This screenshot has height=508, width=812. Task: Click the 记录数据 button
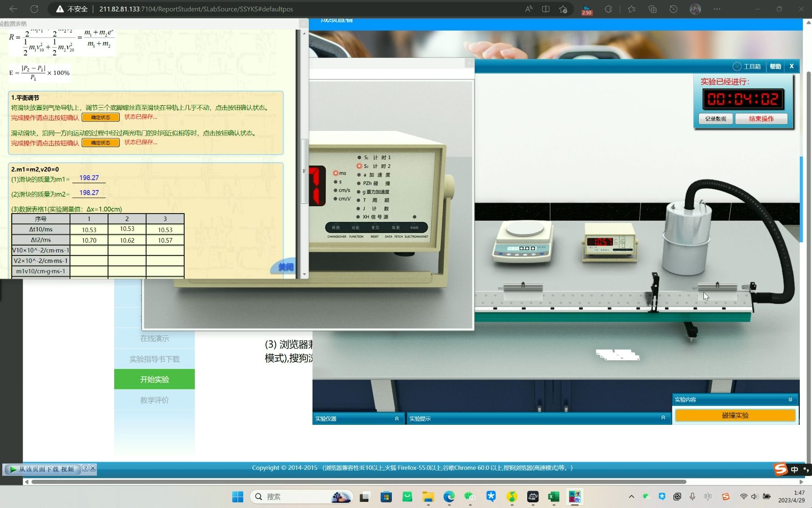click(716, 119)
